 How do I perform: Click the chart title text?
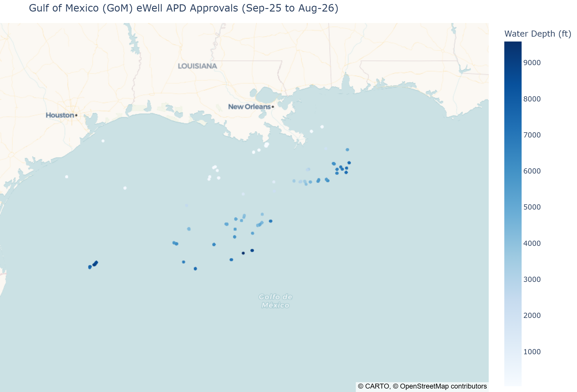(x=183, y=8)
